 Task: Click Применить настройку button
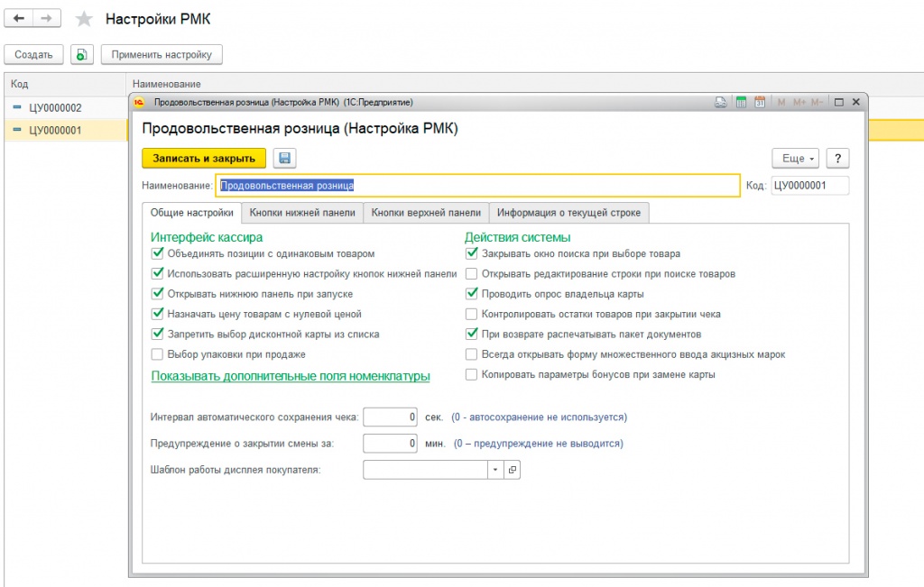click(162, 55)
